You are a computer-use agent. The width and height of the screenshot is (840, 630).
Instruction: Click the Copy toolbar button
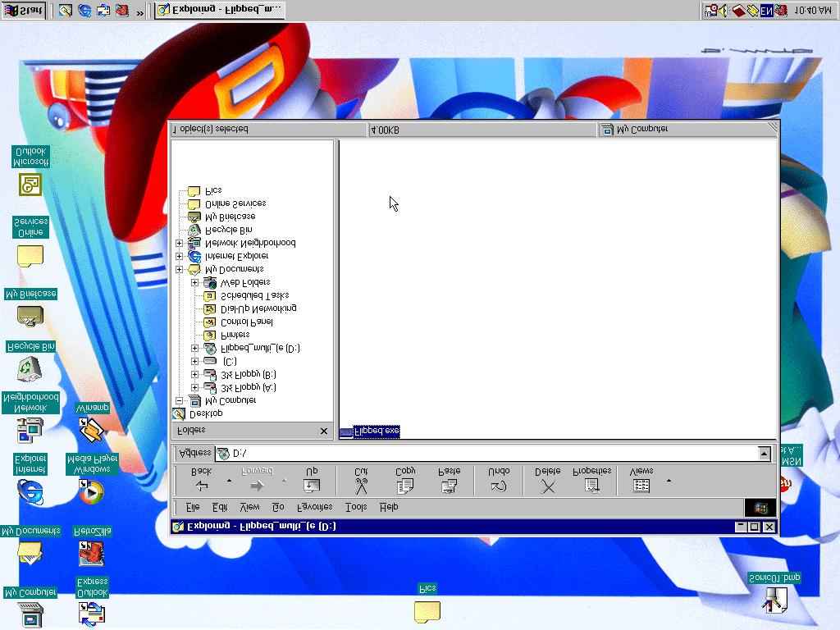click(x=405, y=485)
